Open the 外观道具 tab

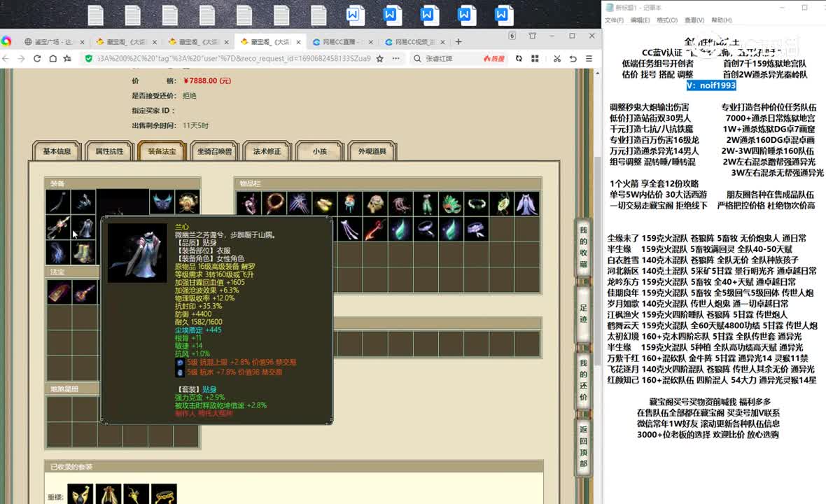(x=372, y=151)
